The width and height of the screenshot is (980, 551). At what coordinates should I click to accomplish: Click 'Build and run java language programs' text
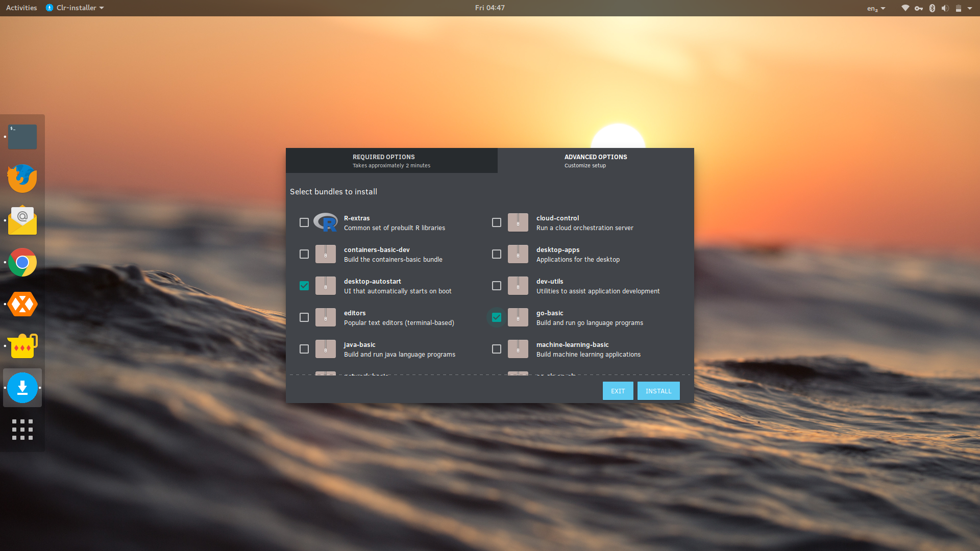pyautogui.click(x=400, y=355)
